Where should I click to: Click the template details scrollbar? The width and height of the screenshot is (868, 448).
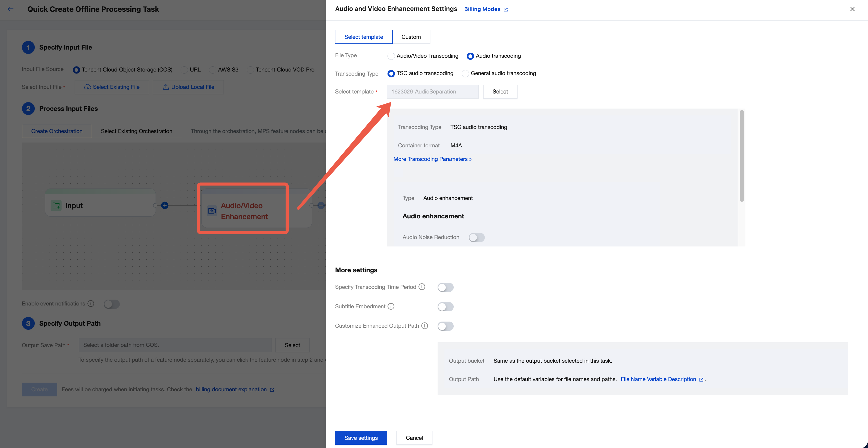[x=741, y=156]
